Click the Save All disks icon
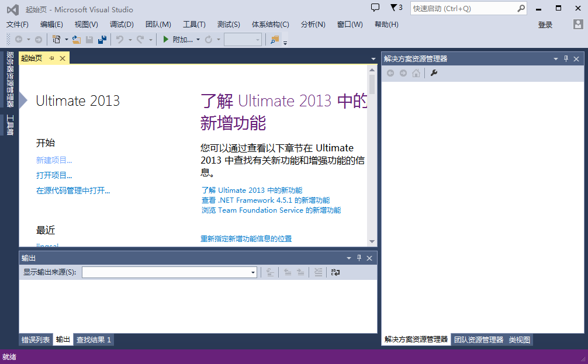 click(102, 39)
